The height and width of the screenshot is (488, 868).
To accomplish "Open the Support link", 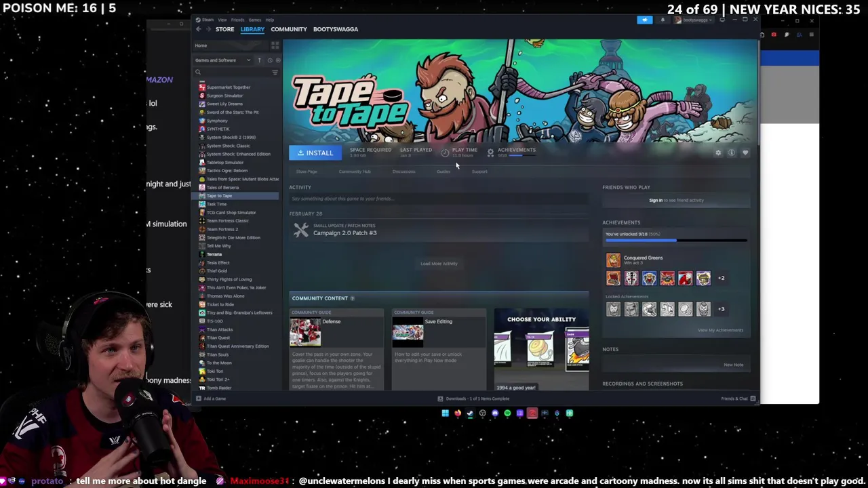I will (x=479, y=171).
